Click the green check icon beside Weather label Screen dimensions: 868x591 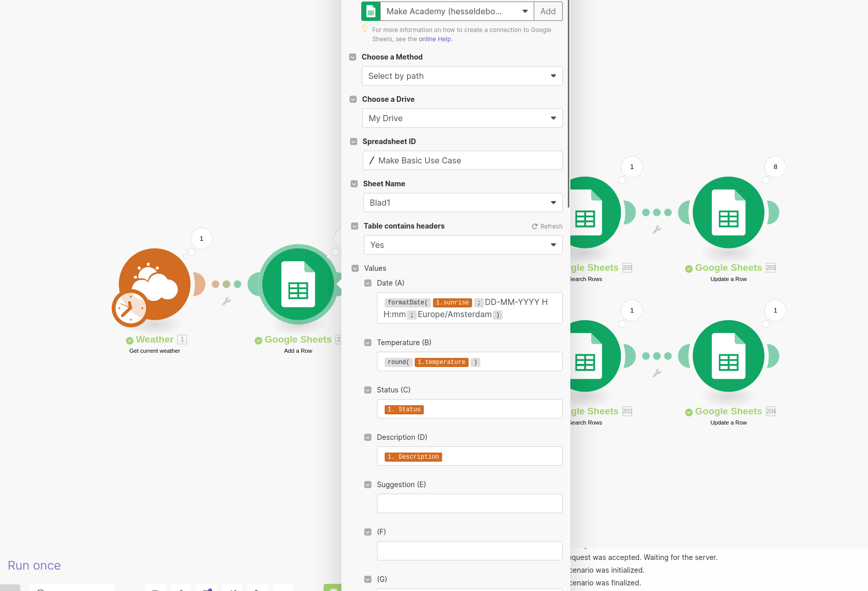tap(130, 341)
